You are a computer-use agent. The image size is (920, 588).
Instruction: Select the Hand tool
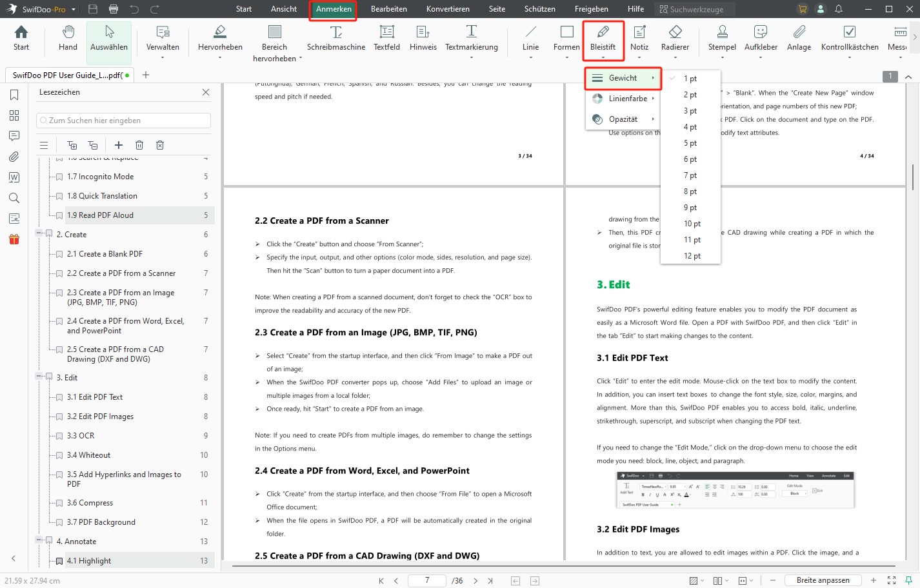[x=68, y=38]
